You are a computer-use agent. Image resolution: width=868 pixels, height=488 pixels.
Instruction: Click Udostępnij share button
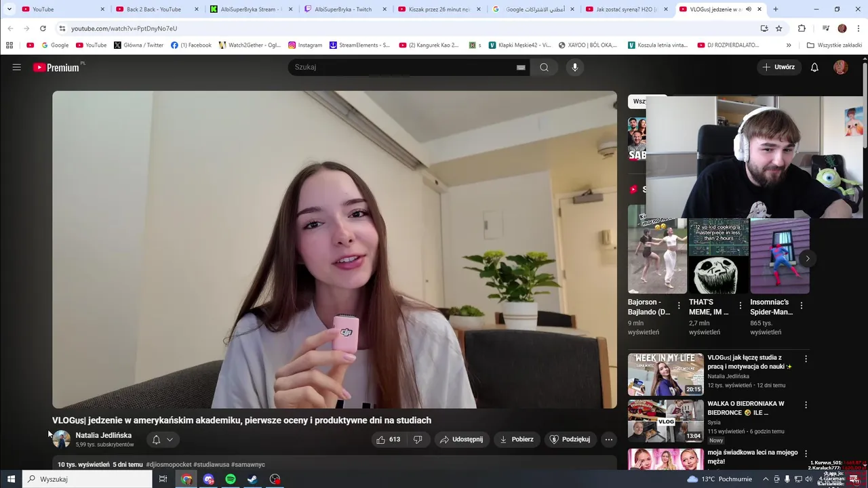pyautogui.click(x=461, y=439)
